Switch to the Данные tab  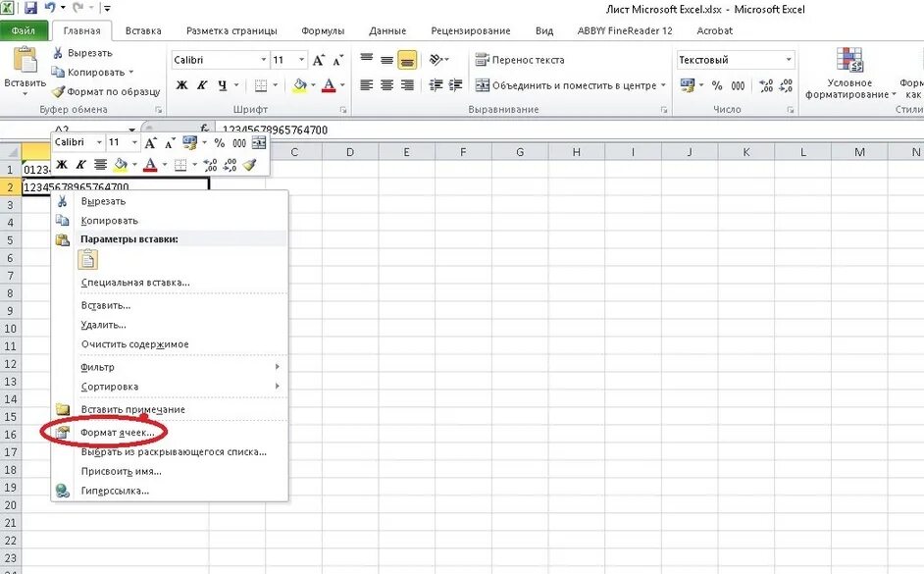tap(387, 30)
